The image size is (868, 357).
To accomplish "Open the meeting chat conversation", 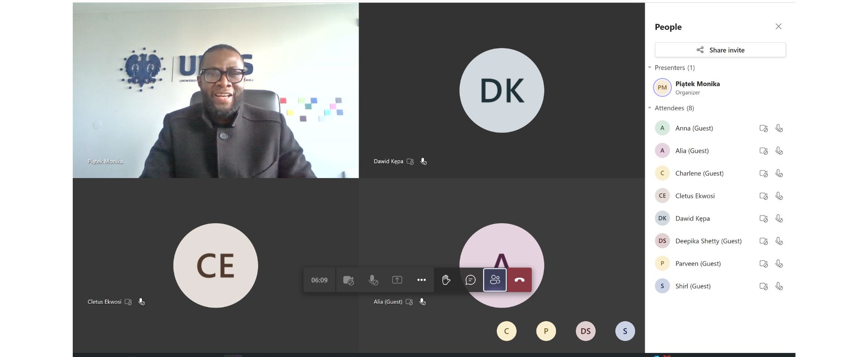I will tap(470, 280).
